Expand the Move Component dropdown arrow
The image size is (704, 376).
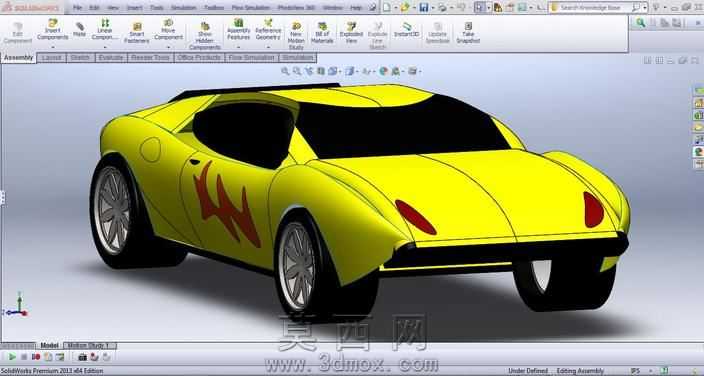(168, 47)
